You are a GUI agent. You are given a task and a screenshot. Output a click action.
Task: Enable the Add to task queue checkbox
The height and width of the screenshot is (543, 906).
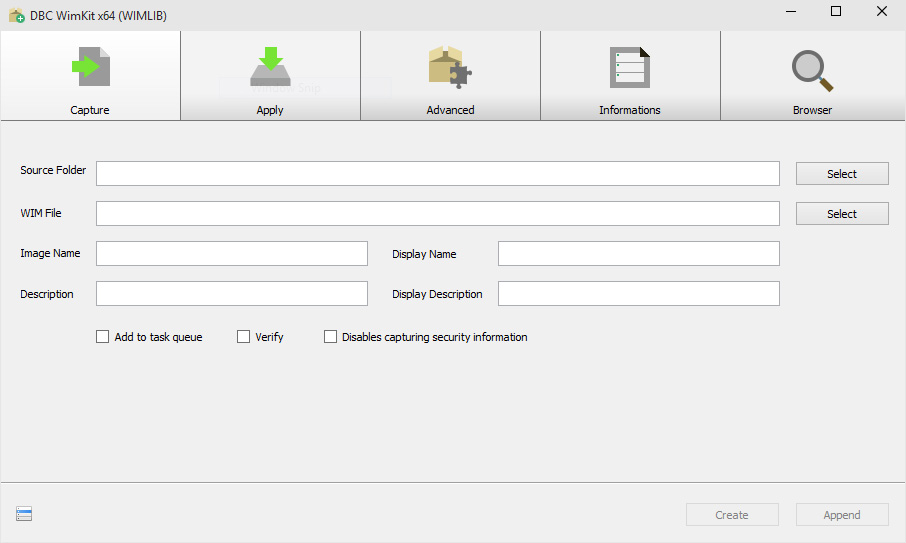102,337
